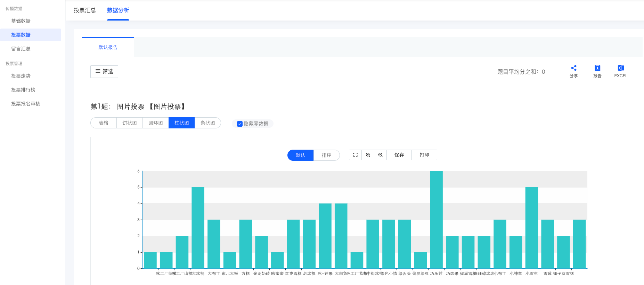
Task: Click the share icon
Action: pos(573,68)
